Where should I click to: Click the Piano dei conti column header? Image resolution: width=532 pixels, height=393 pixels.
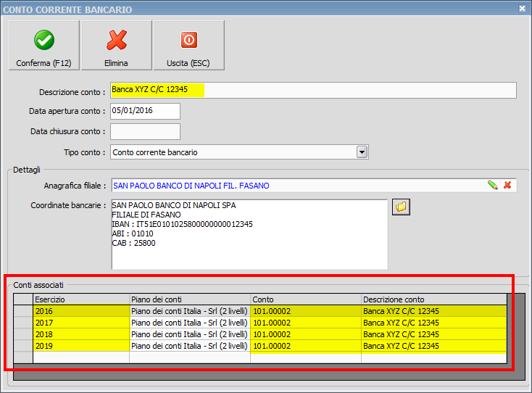click(x=190, y=299)
